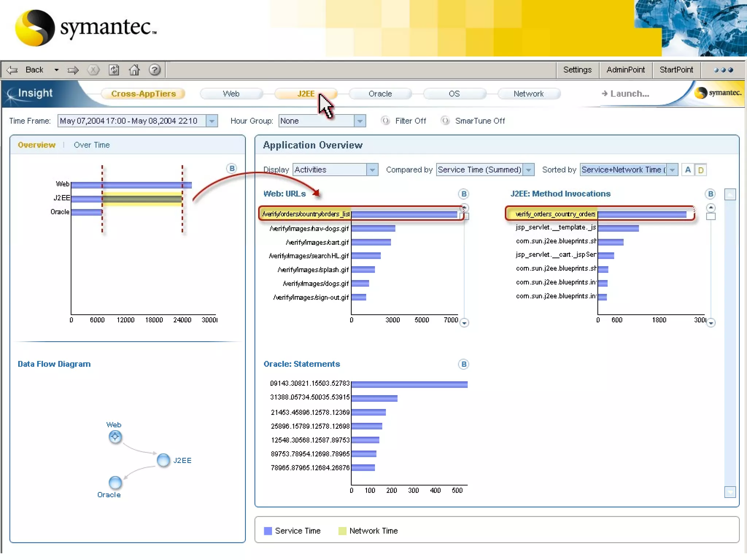This screenshot has height=560, width=747.
Task: Open the Hour Group dropdown
Action: pyautogui.click(x=360, y=121)
